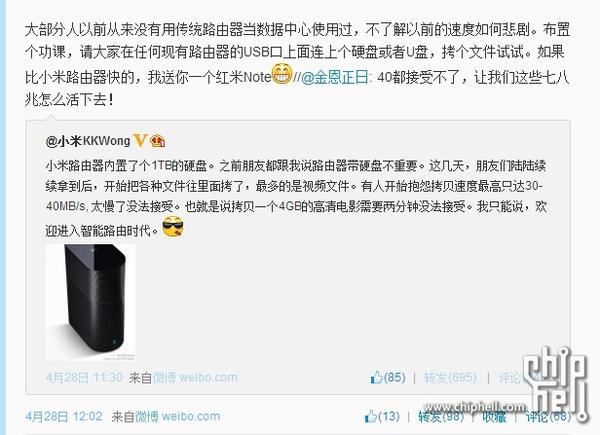Click 收藏 to favorite the main post
Viewport: 600px width, 435px height.
point(494,417)
